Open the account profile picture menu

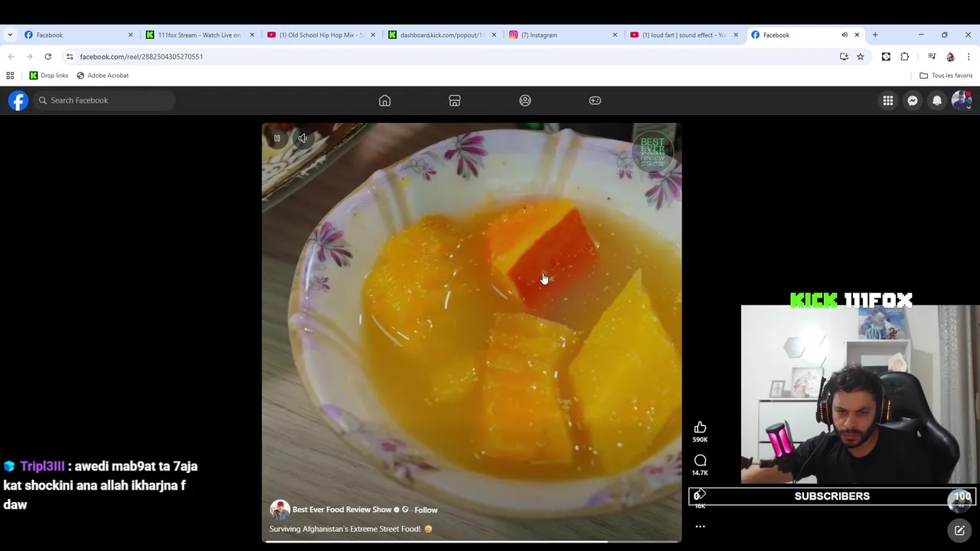962,100
